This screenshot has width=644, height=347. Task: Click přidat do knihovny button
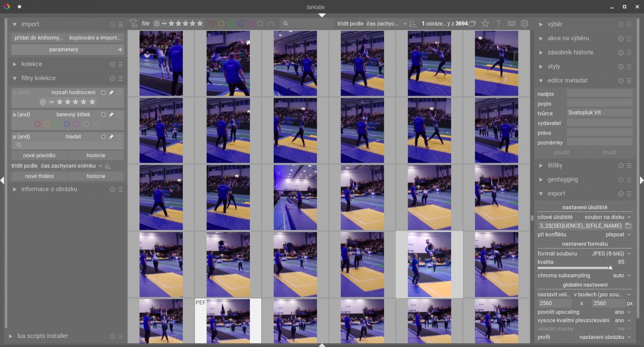pyautogui.click(x=39, y=38)
